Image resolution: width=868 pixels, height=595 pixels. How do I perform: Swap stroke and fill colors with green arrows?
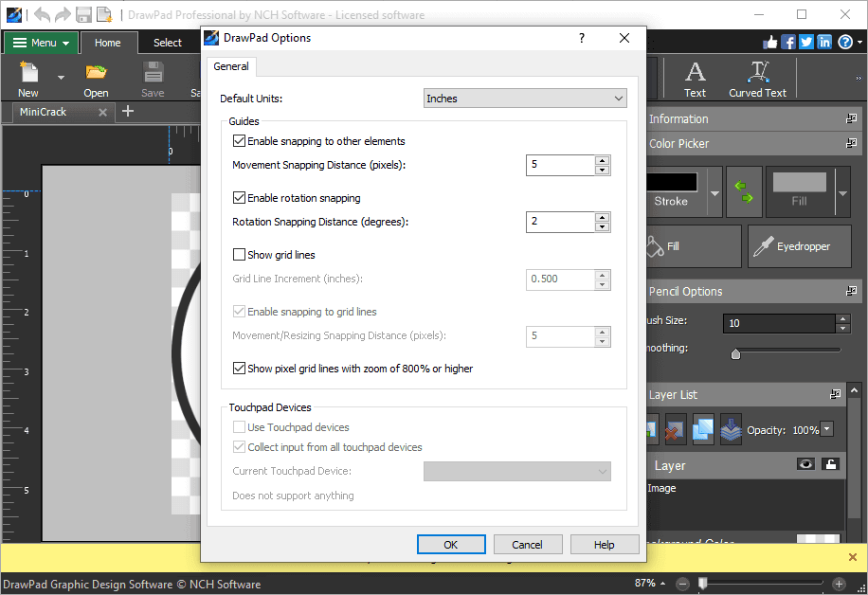pyautogui.click(x=744, y=191)
